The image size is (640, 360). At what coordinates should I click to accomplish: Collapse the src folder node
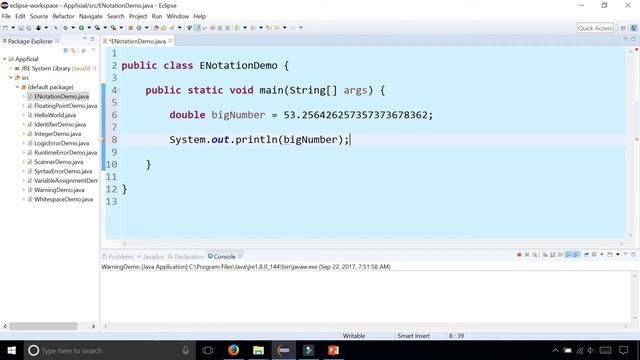click(11, 78)
